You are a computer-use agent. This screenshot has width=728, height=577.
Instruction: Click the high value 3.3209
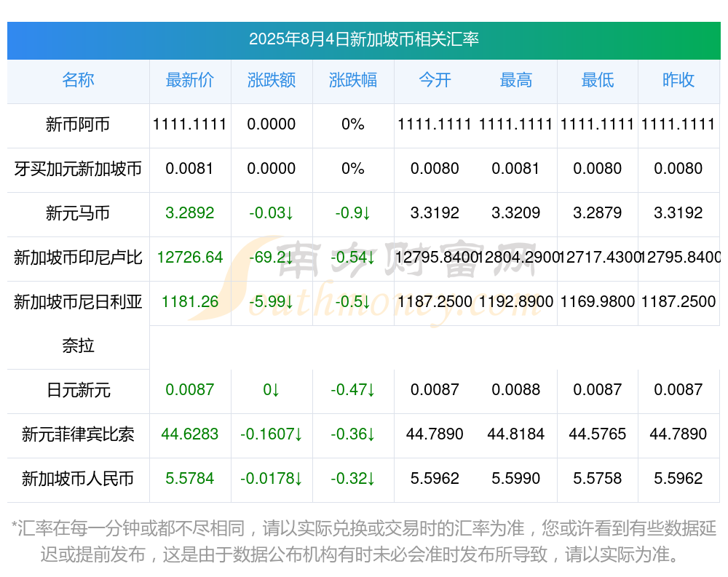click(516, 213)
